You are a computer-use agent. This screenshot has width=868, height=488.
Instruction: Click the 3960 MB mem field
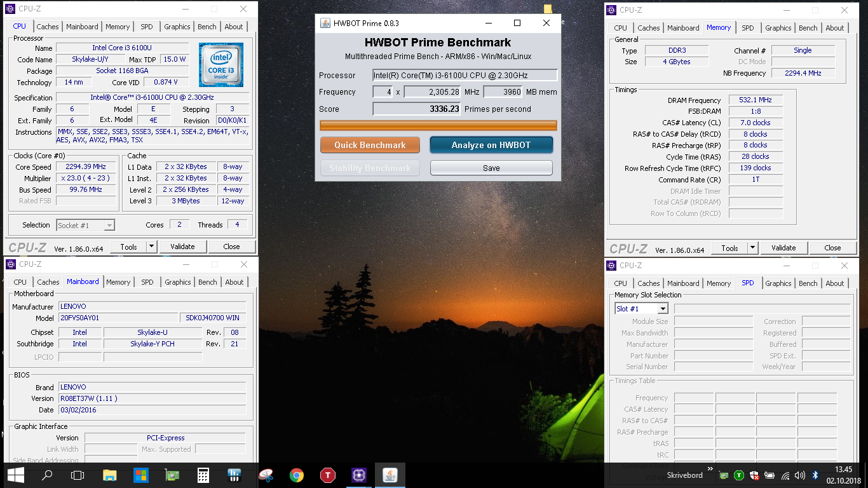coord(503,92)
